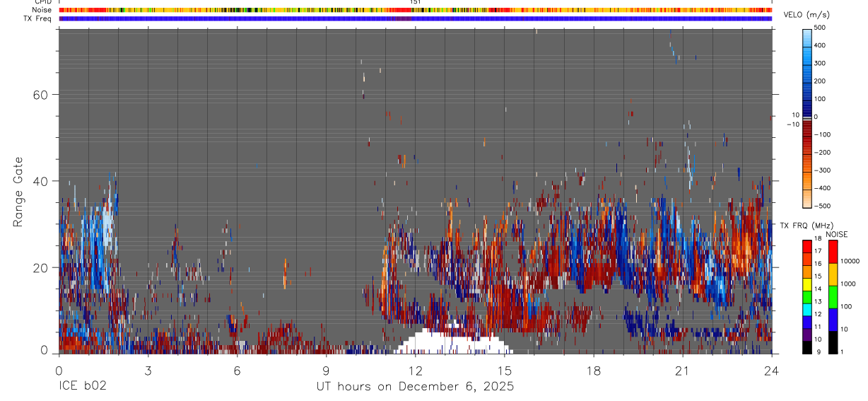Click the '6' UT hour tick label

click(237, 371)
